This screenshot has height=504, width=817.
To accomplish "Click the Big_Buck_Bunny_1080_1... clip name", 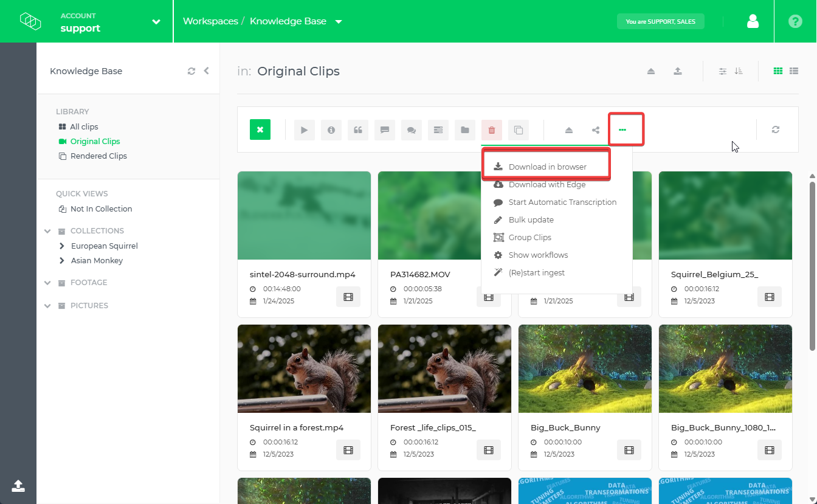I will click(723, 428).
